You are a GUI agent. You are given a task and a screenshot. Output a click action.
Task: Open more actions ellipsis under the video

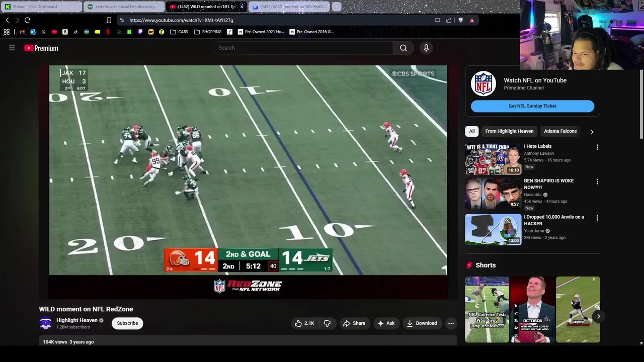point(451,323)
